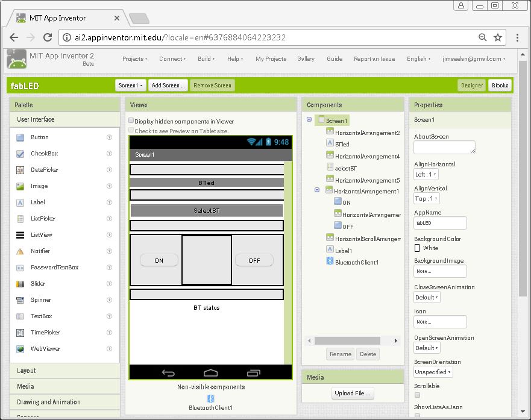The height and width of the screenshot is (420, 531).
Task: Click the Components scrollbar right arrow
Action: 395,341
